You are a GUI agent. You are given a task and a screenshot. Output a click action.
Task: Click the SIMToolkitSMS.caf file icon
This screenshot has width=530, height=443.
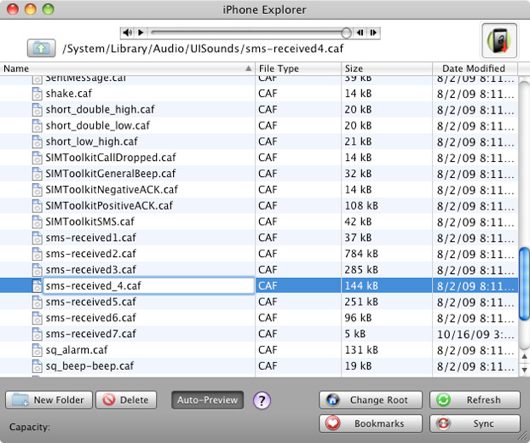[x=37, y=222]
